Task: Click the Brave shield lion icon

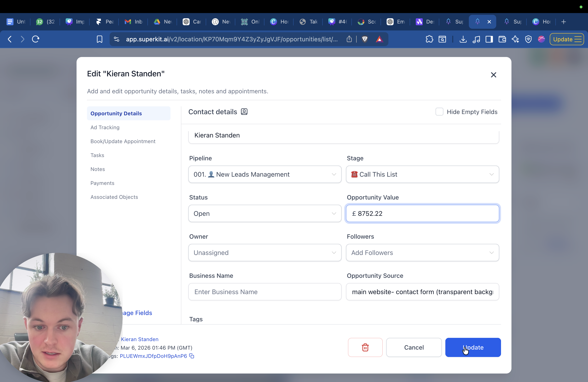Action: coord(365,39)
